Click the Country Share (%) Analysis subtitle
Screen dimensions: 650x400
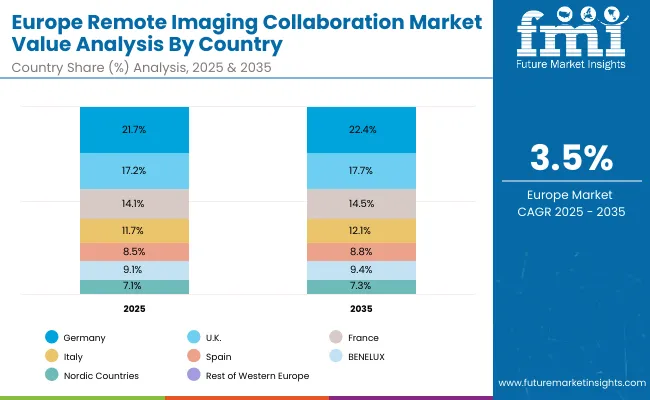pyautogui.click(x=141, y=68)
